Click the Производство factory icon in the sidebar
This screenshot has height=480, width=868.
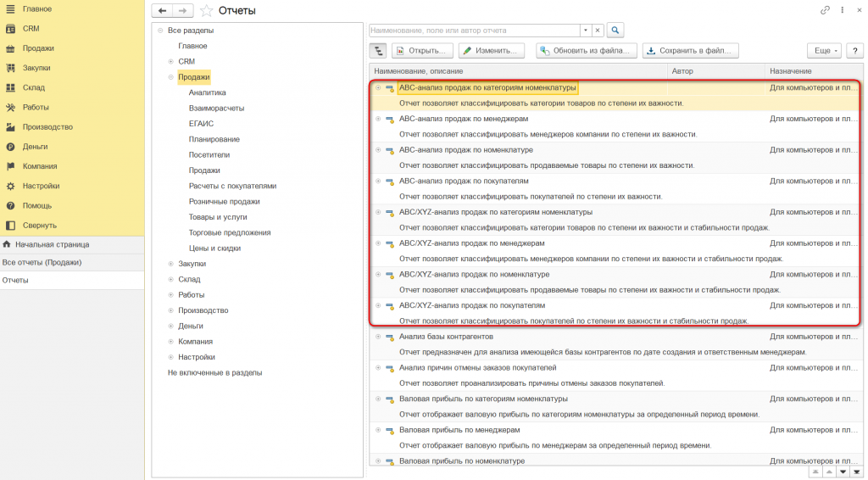10,126
